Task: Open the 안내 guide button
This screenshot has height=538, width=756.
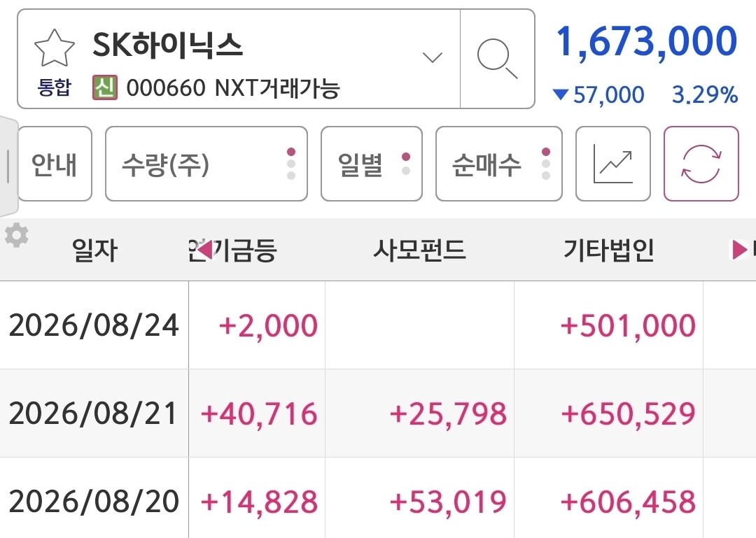Action: point(55,164)
